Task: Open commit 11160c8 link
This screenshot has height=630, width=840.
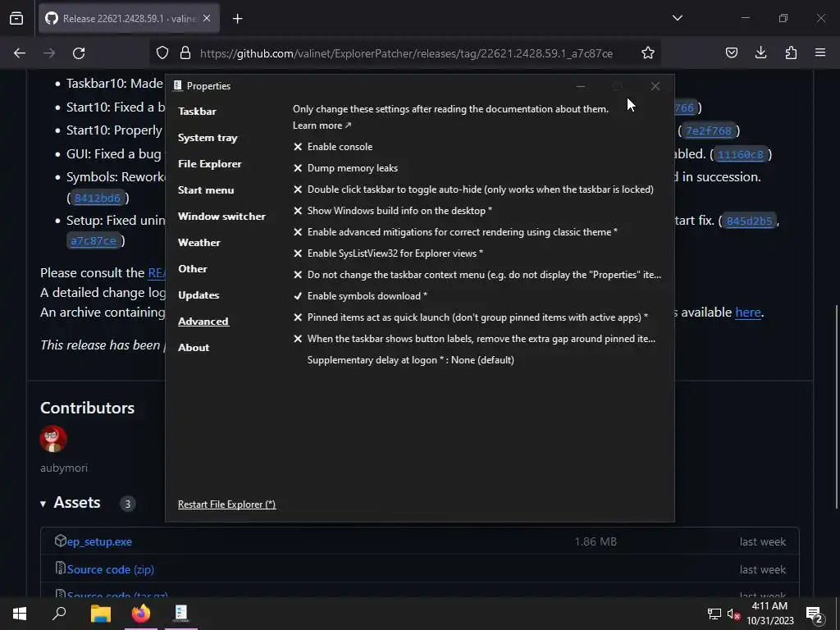Action: point(741,154)
